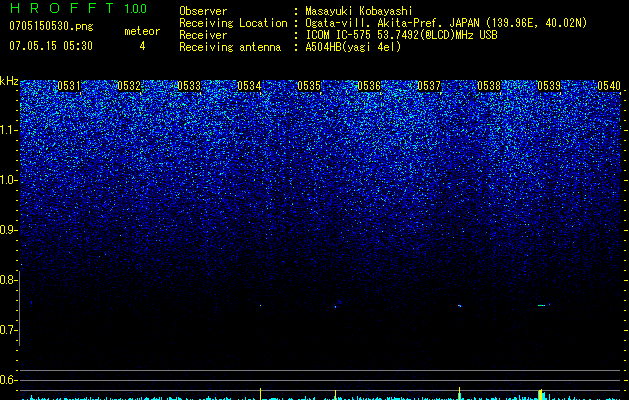Screen dimensions: 629x400
Task: Click the 0.6 kHz axis label
Action: (7, 380)
